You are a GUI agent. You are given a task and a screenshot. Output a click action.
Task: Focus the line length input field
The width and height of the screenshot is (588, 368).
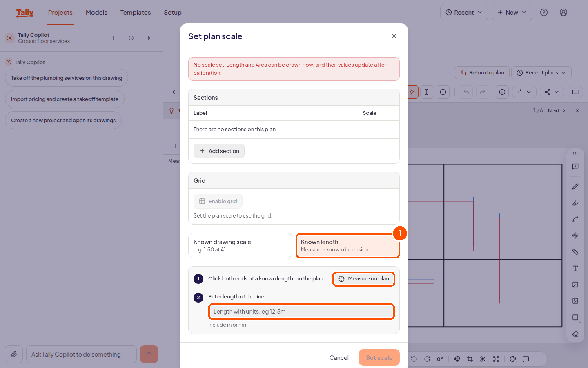[x=301, y=312]
